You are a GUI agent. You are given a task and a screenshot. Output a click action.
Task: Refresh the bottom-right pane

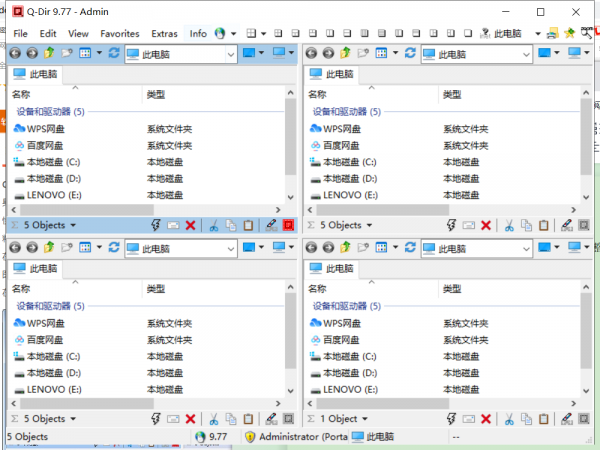click(410, 247)
